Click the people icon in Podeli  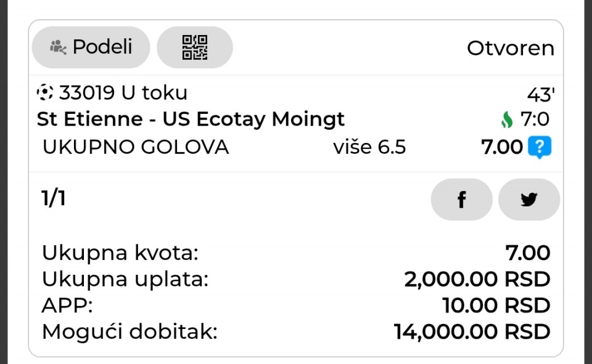[x=58, y=47]
